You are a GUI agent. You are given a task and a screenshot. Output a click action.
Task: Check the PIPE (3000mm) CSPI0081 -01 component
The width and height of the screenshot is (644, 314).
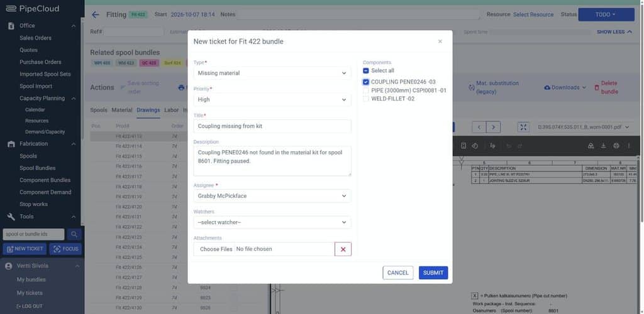366,90
